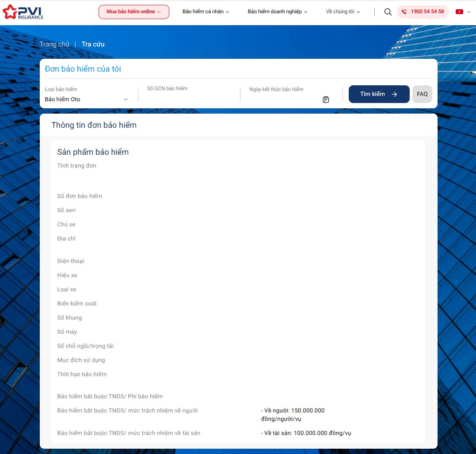The image size is (476, 454).
Task: Expand the Mua bảo hiểm online dropdown
Action: click(x=134, y=11)
